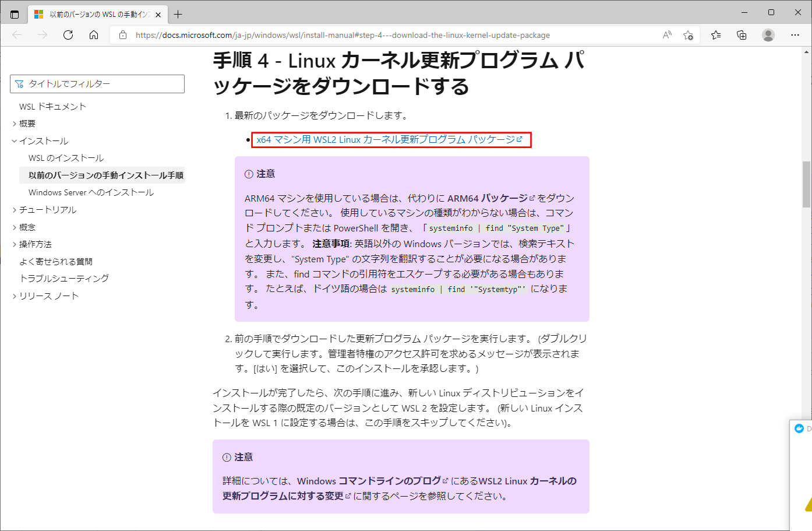Open Windows コマンドラインのブログ link
The image size is (812, 531).
pos(373,481)
